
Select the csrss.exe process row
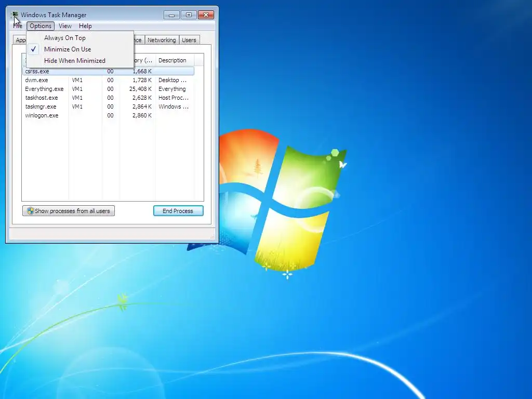(x=108, y=71)
